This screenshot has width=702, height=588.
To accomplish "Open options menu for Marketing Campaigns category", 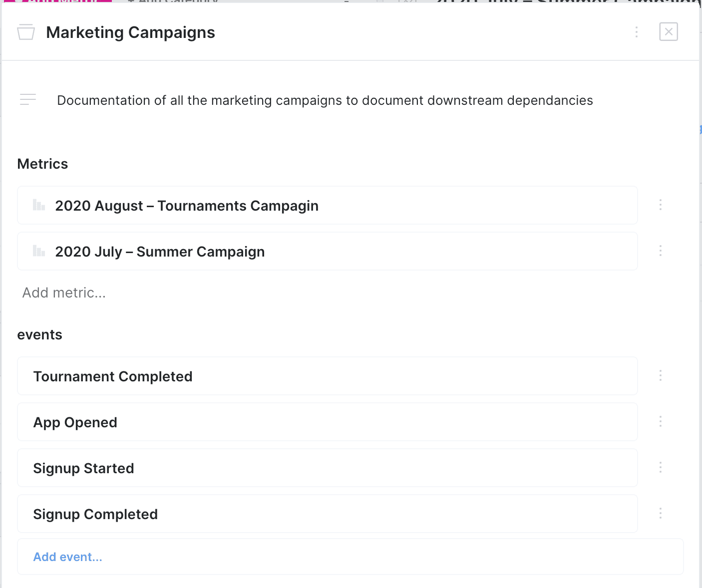I will click(x=637, y=32).
